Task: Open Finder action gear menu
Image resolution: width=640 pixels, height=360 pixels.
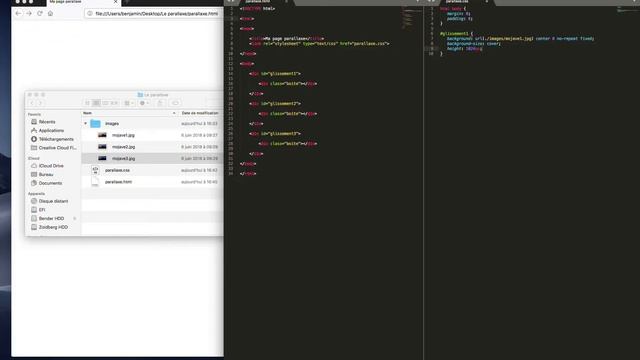Action: (144, 103)
